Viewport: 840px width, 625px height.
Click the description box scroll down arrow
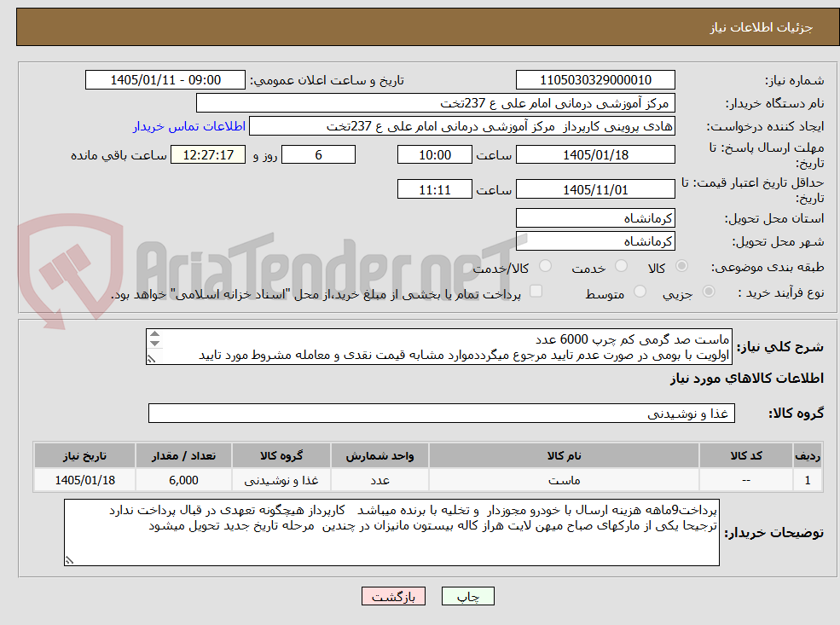tap(155, 344)
